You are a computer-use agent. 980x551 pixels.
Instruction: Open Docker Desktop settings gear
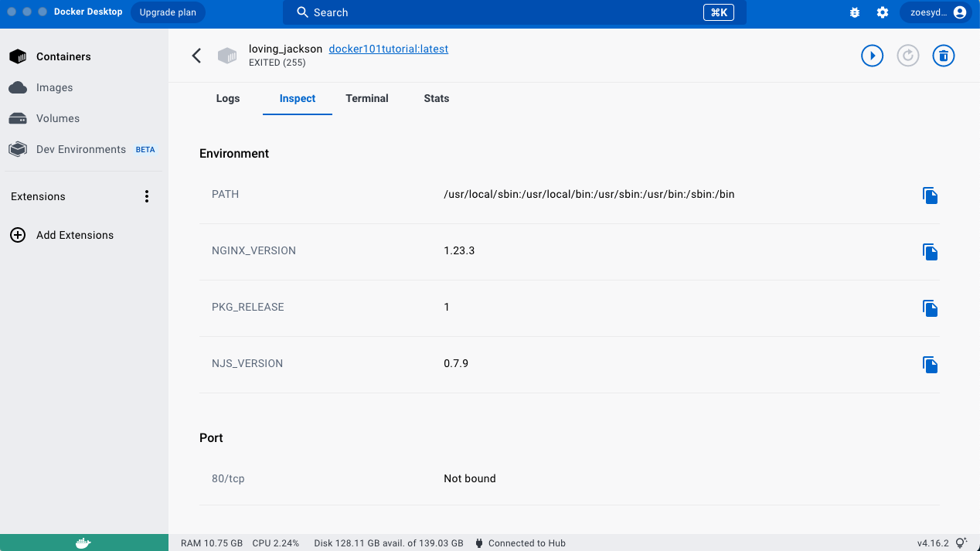(x=883, y=12)
